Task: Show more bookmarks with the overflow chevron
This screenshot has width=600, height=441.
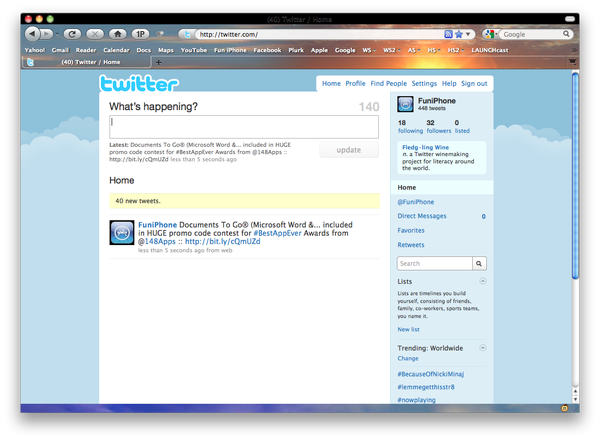Action: (574, 50)
